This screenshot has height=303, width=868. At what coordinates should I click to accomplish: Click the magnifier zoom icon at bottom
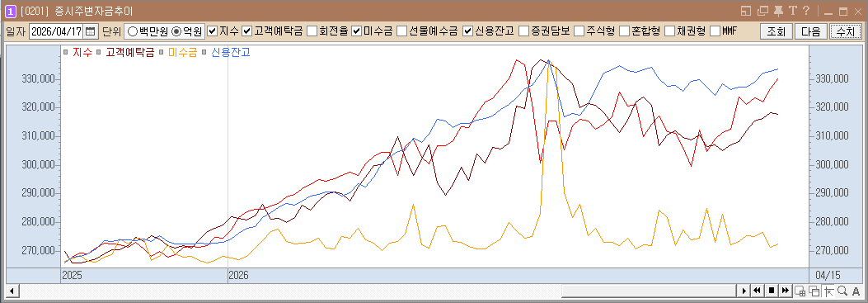[x=842, y=291]
